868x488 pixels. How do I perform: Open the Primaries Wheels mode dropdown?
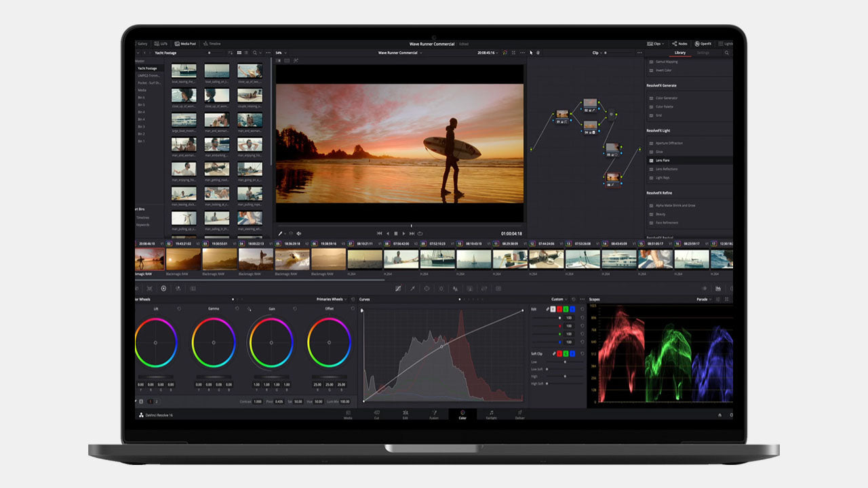331,299
